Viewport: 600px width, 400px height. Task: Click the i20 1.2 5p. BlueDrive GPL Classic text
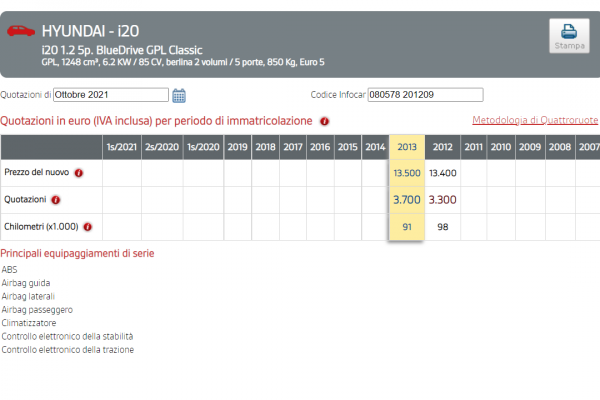(122, 50)
